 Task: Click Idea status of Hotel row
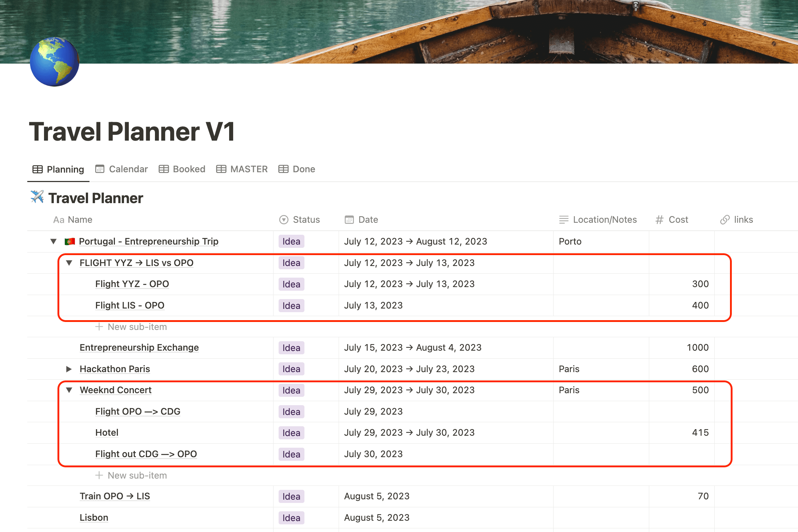click(291, 433)
